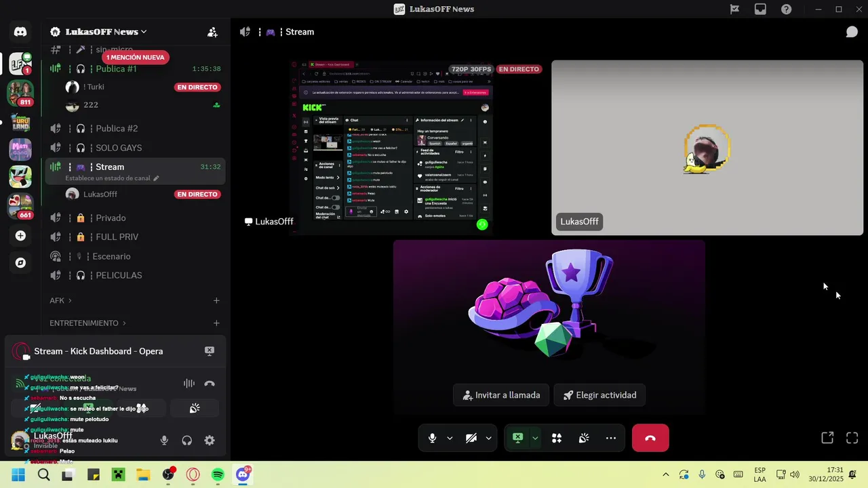Show hidden system tray icons chevron
Viewport: 868px width, 488px height.
pyautogui.click(x=665, y=474)
